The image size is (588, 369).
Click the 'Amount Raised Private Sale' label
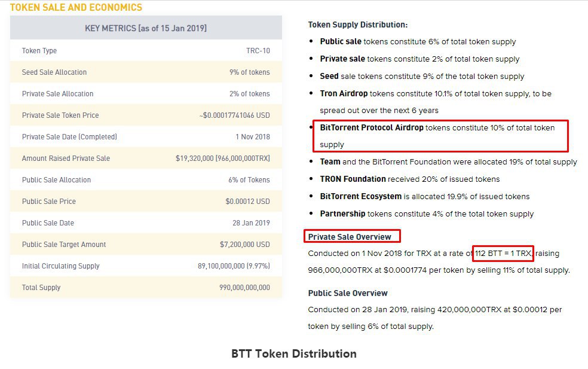(x=66, y=158)
